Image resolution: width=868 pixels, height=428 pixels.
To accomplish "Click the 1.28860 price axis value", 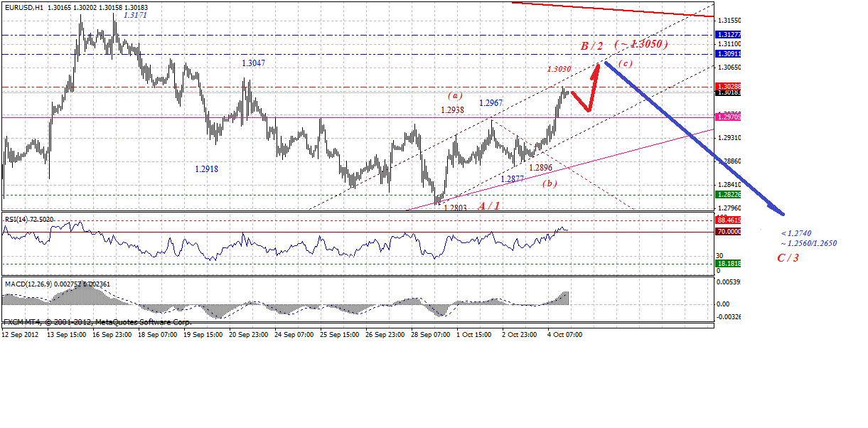I will (x=729, y=161).
